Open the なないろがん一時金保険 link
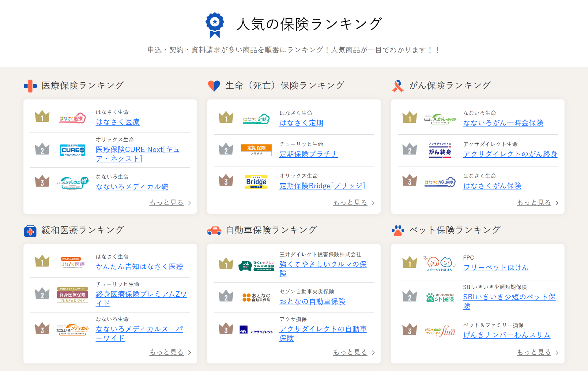 pos(503,123)
